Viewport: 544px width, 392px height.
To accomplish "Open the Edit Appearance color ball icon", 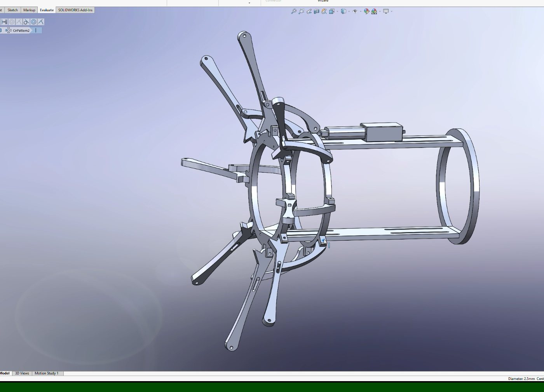I will coord(366,12).
